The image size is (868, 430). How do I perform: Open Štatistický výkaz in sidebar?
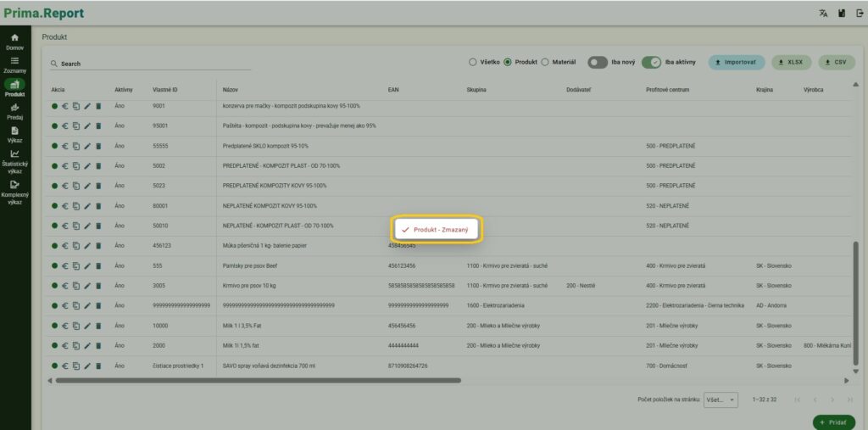pos(14,159)
